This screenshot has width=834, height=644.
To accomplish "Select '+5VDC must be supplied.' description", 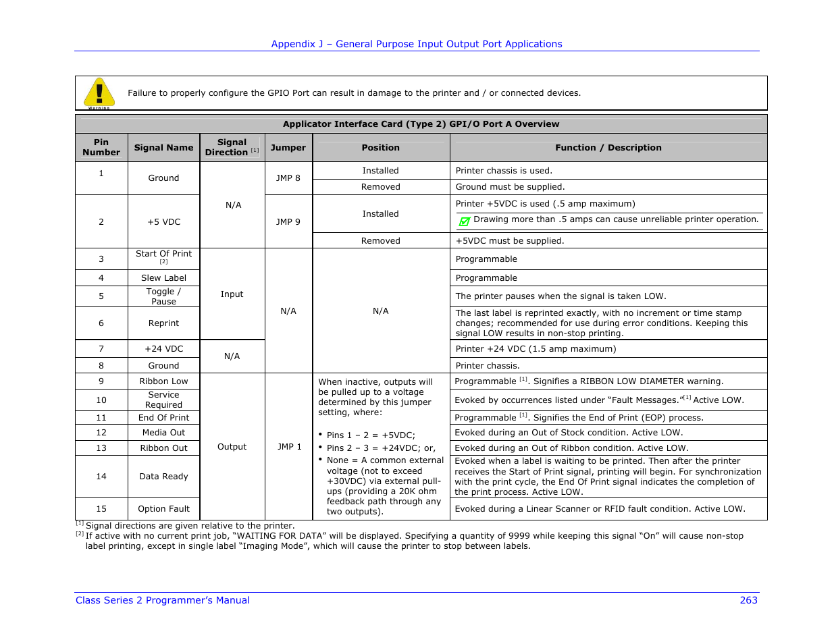I will pos(510,241).
